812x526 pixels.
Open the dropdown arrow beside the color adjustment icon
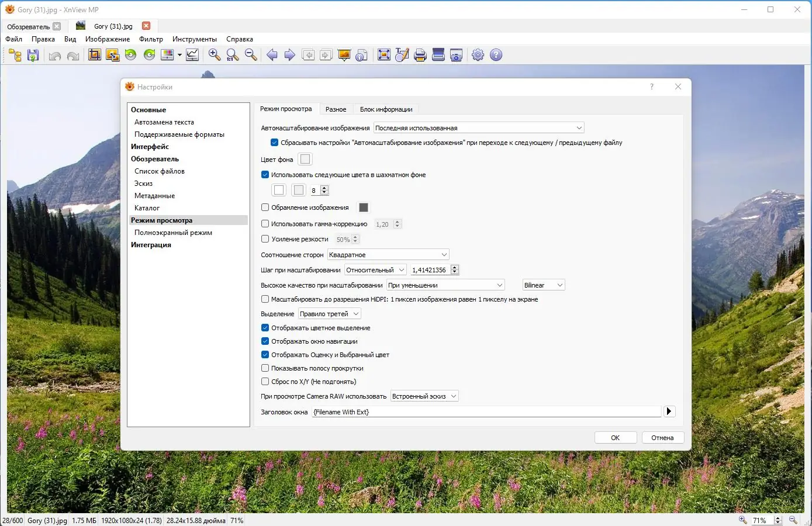click(x=179, y=56)
